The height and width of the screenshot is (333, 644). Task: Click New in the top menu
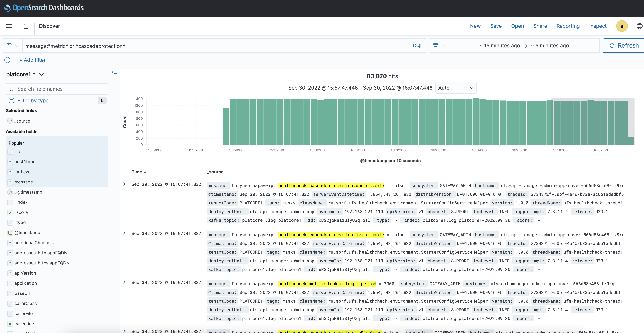coord(475,26)
